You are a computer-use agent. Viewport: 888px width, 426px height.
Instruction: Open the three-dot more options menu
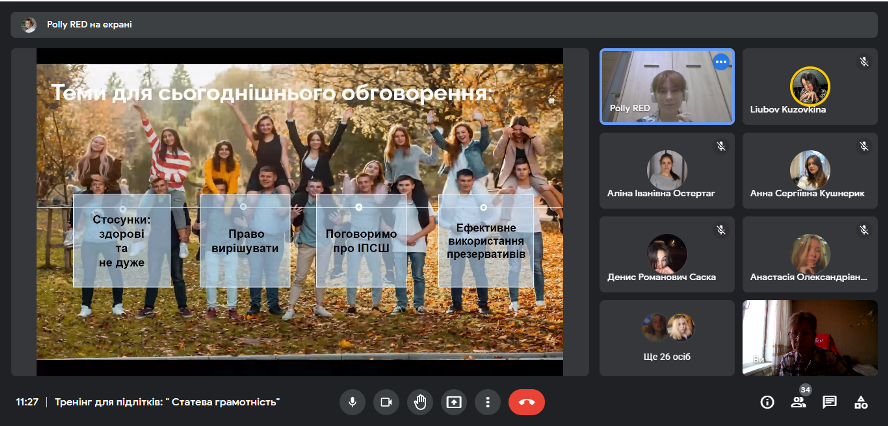coord(487,402)
